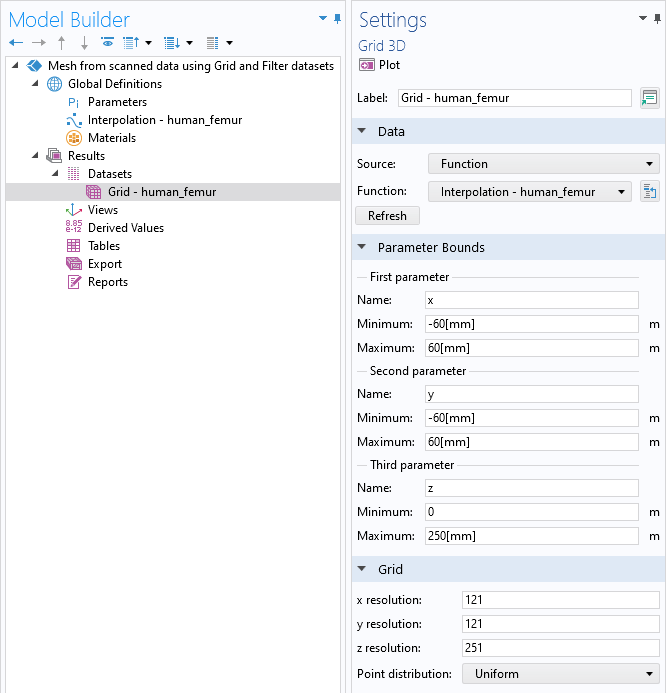
Task: Click the Go to Source icon next to Function
Action: (x=649, y=192)
